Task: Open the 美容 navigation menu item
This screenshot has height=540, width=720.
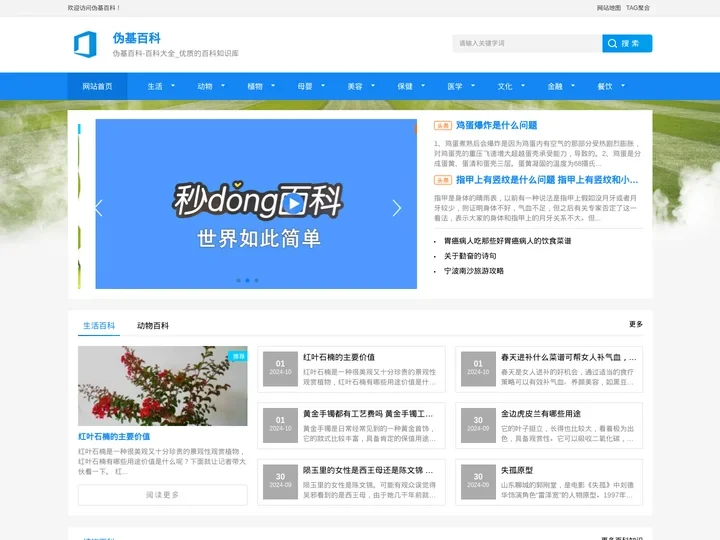Action: coord(355,86)
